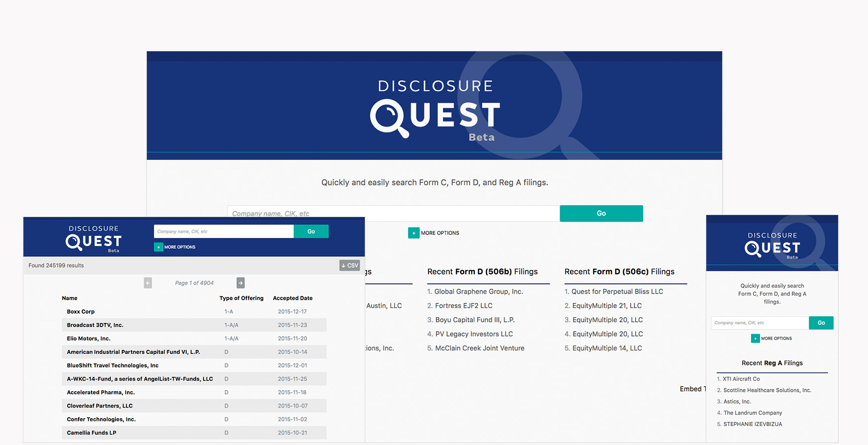
Task: Open A-WKC-14-Fund AngelList filing row
Action: coord(194,379)
